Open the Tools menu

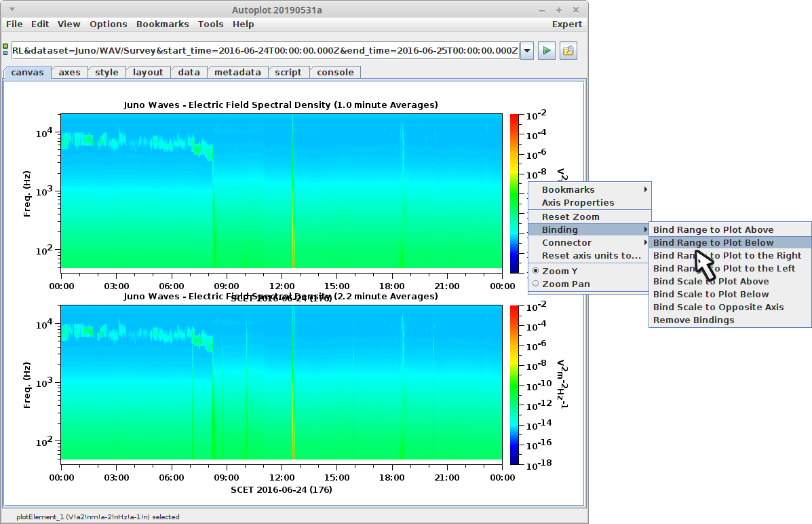tap(210, 24)
